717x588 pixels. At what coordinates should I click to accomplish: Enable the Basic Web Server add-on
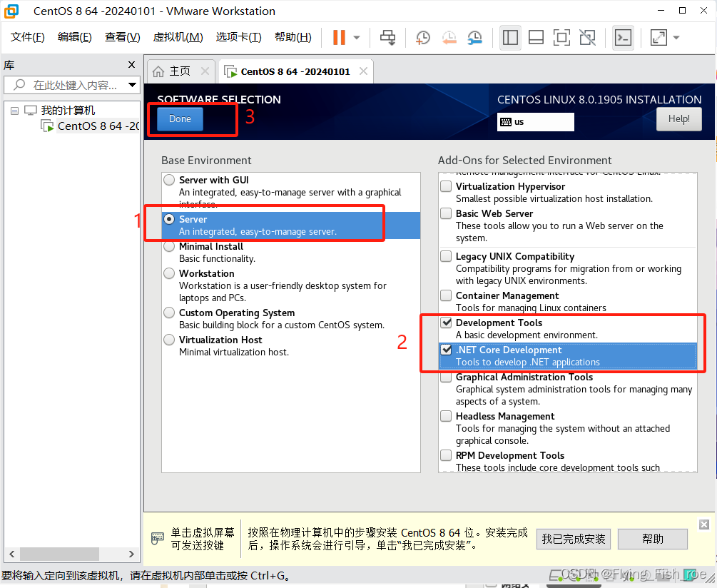(445, 214)
